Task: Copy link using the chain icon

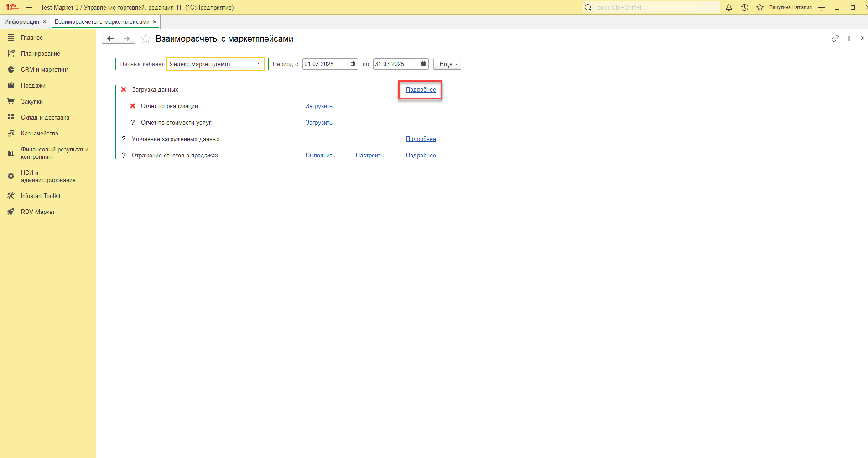Action: [x=835, y=38]
